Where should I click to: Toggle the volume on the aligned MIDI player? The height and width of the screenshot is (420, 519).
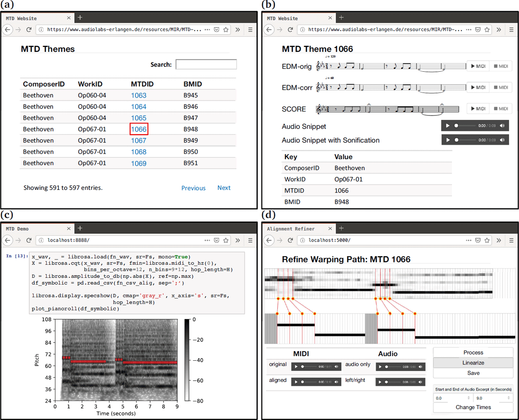coord(336,382)
